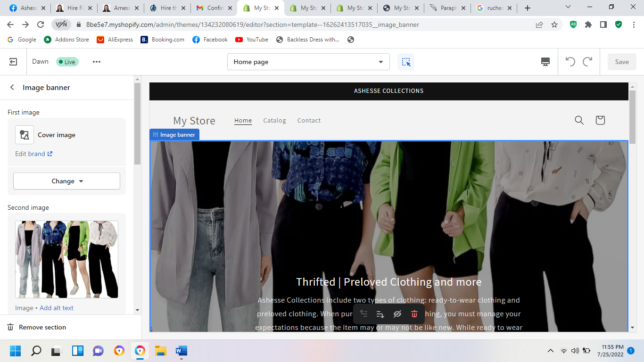Screen dimensions: 644x362
Task: Go back from Image banner settings
Action: [x=12, y=88]
